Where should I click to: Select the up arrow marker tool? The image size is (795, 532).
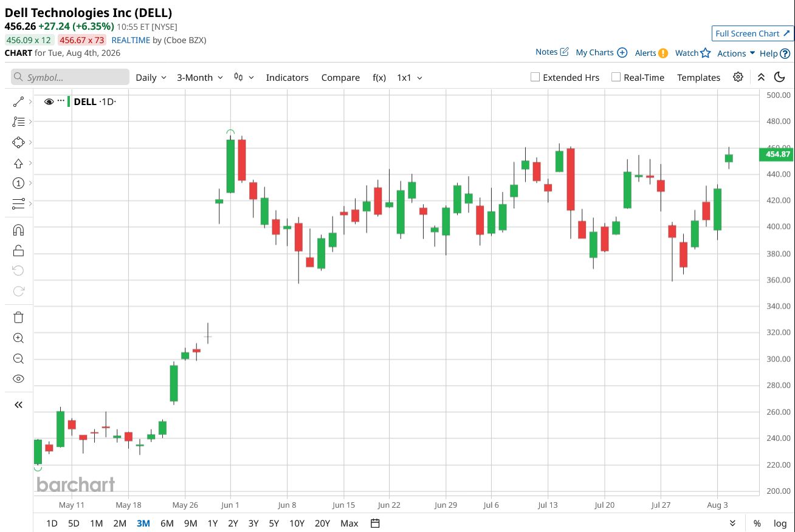(x=18, y=163)
